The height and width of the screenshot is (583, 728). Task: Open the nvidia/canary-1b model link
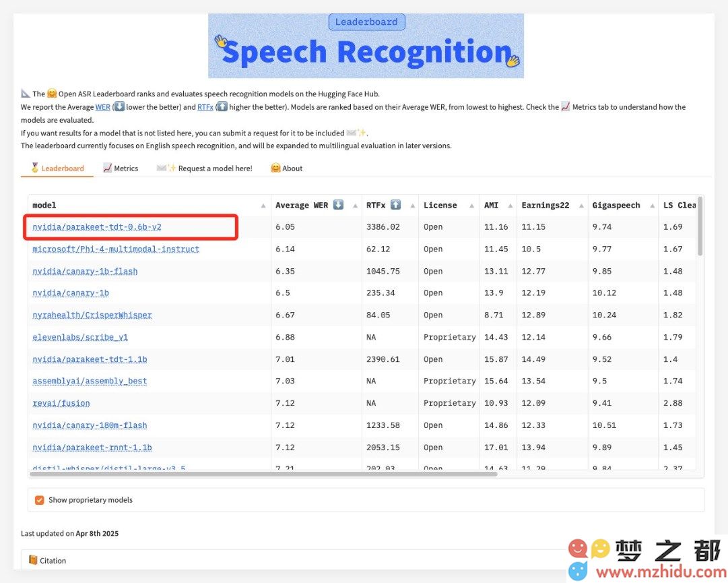click(x=71, y=293)
